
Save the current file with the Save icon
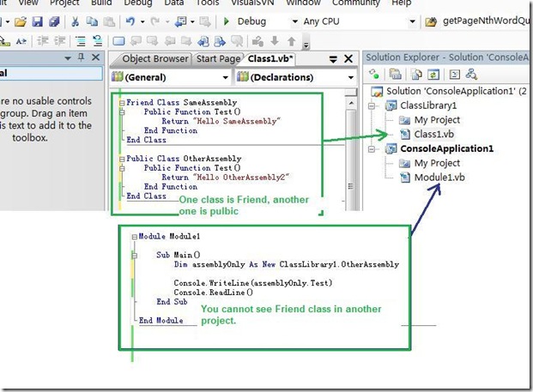click(38, 21)
